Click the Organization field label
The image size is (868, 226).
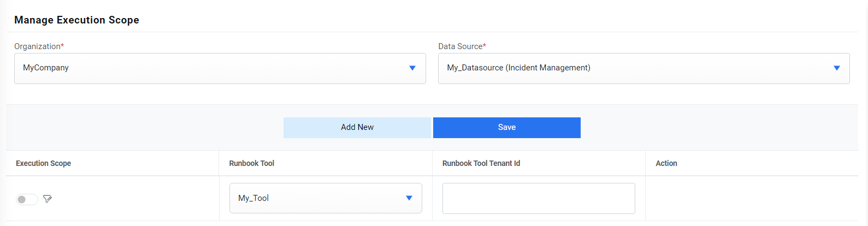point(38,46)
